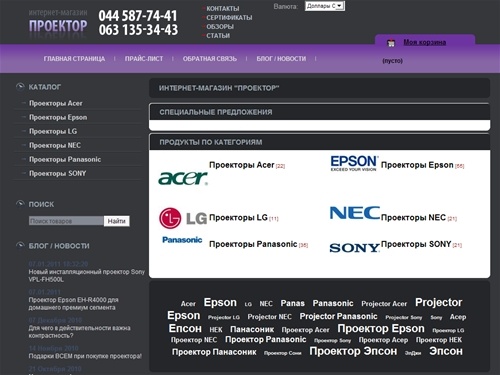The width and height of the screenshot is (500, 375).
Task: Open Проекторы SONY category text link
Action: click(416, 244)
